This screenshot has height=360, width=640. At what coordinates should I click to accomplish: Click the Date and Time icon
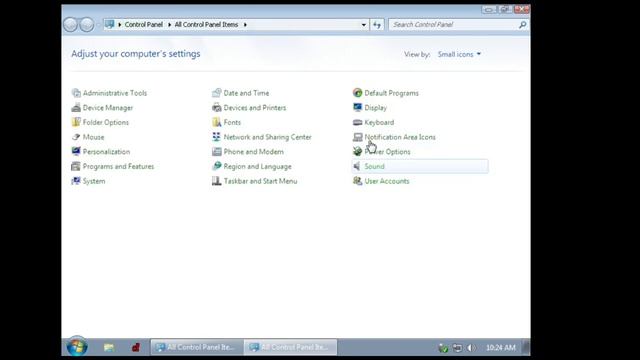(x=217, y=93)
